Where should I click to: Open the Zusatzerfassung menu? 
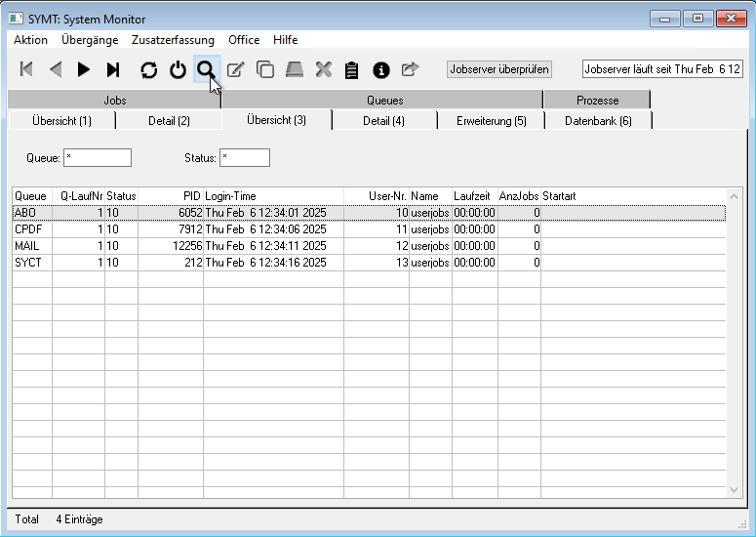tap(173, 40)
